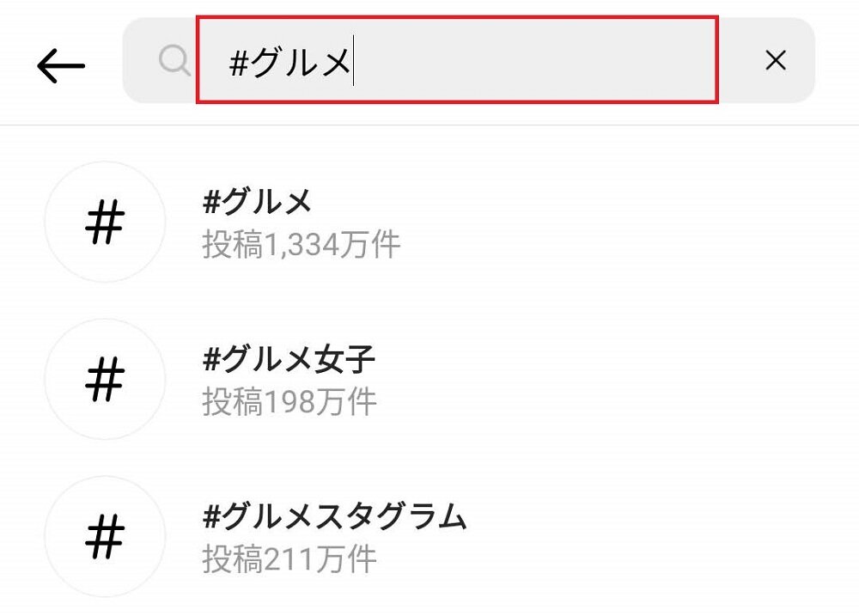This screenshot has width=859, height=616.
Task: Select the second hashtag suggestion row
Action: pos(515,380)
